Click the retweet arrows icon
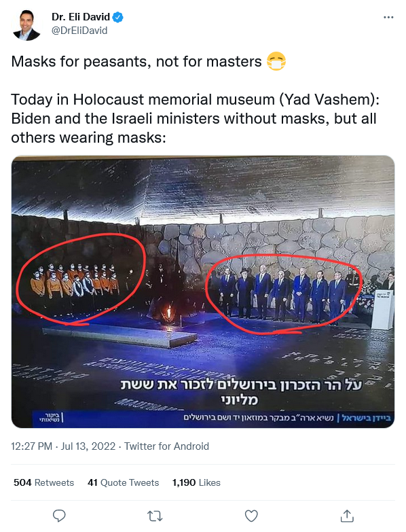This screenshot has width=406, height=532. [155, 516]
